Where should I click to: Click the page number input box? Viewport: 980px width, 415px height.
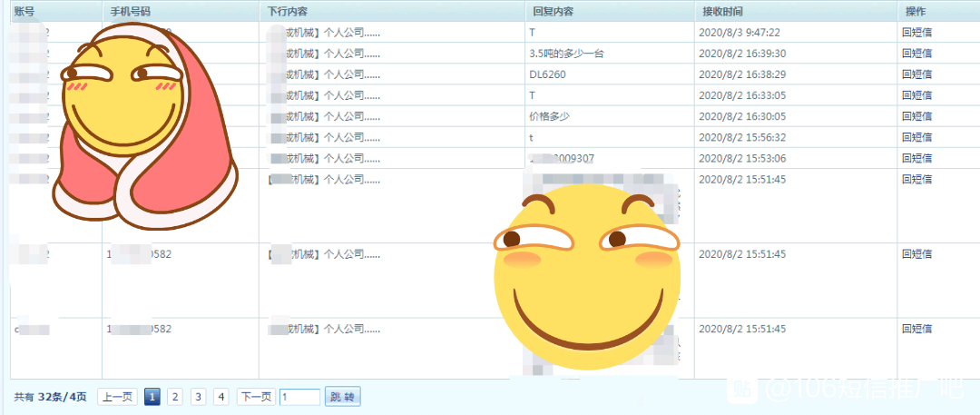coord(300,397)
